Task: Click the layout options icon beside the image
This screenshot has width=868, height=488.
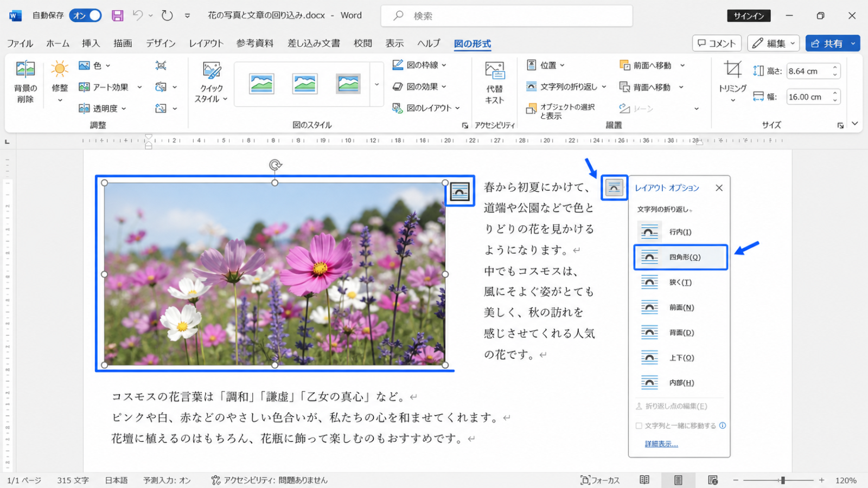Action: (459, 191)
